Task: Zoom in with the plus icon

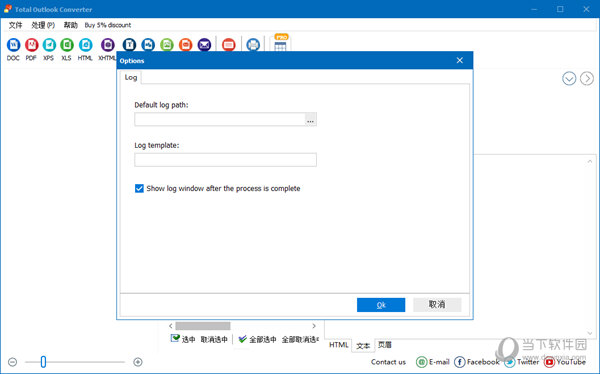Action: [x=138, y=362]
